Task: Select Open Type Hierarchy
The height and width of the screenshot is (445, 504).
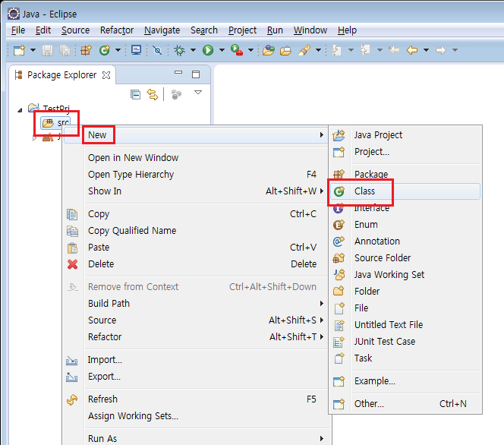Action: point(196,174)
